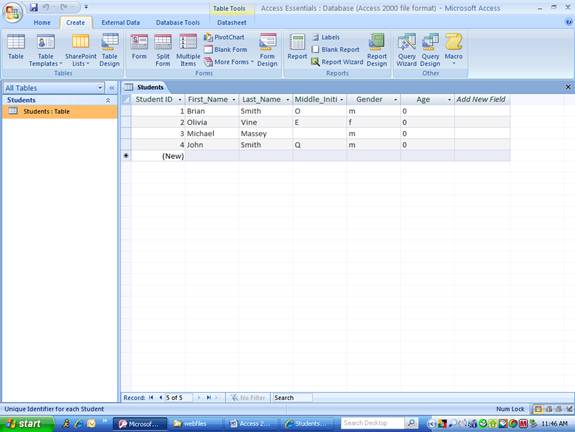Close the Students table window
The width and height of the screenshot is (575, 432).
tap(568, 87)
